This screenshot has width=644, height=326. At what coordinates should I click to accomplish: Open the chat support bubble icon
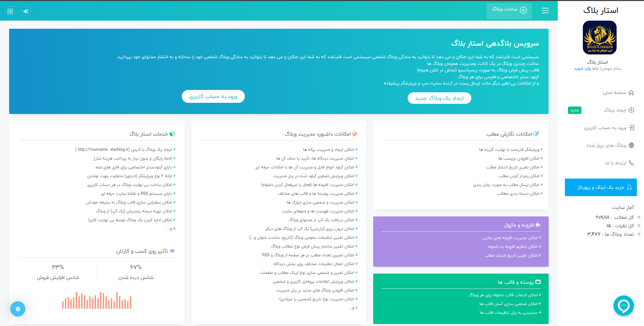(624, 306)
